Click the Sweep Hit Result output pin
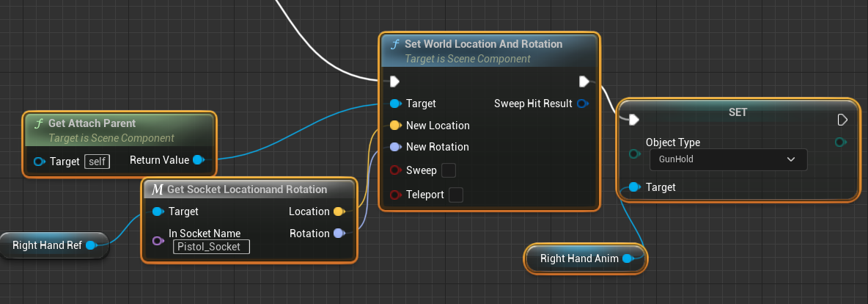 pos(582,104)
